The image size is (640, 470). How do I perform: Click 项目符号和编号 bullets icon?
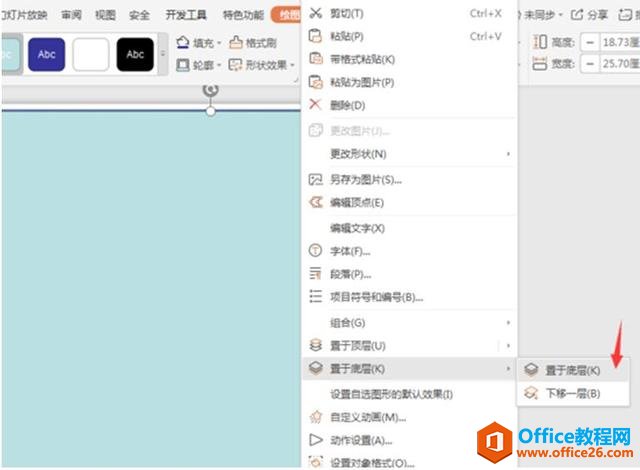[x=316, y=297]
